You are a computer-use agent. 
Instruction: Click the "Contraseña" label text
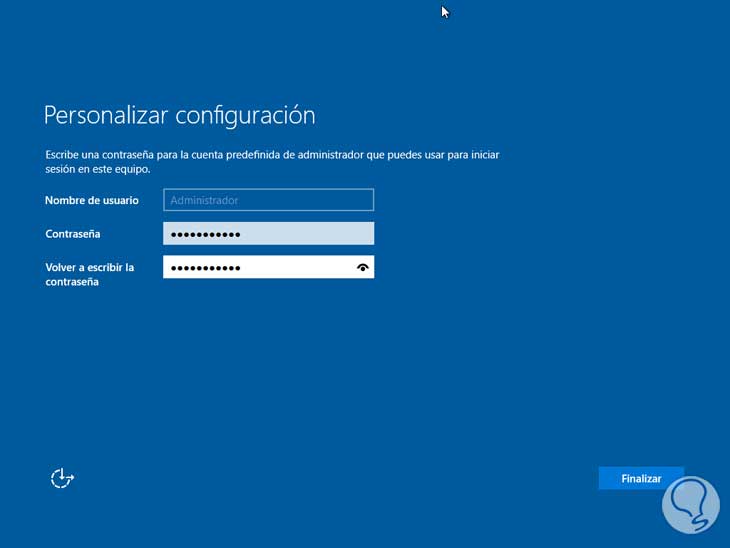click(73, 234)
